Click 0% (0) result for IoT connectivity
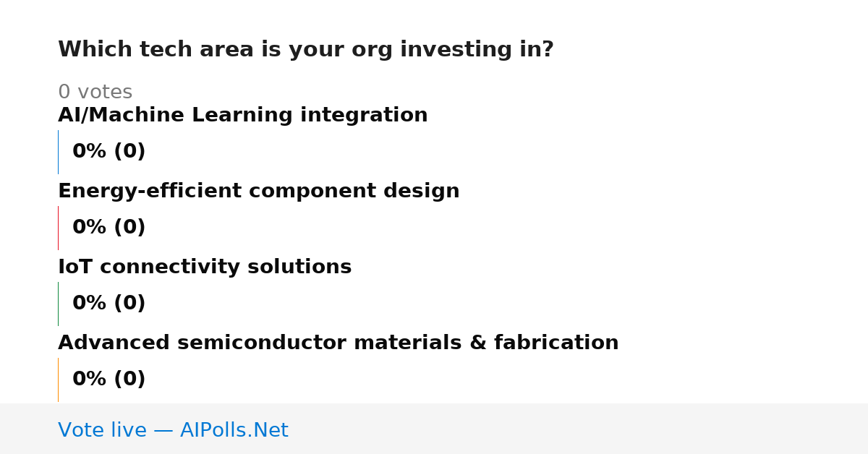 click(109, 304)
